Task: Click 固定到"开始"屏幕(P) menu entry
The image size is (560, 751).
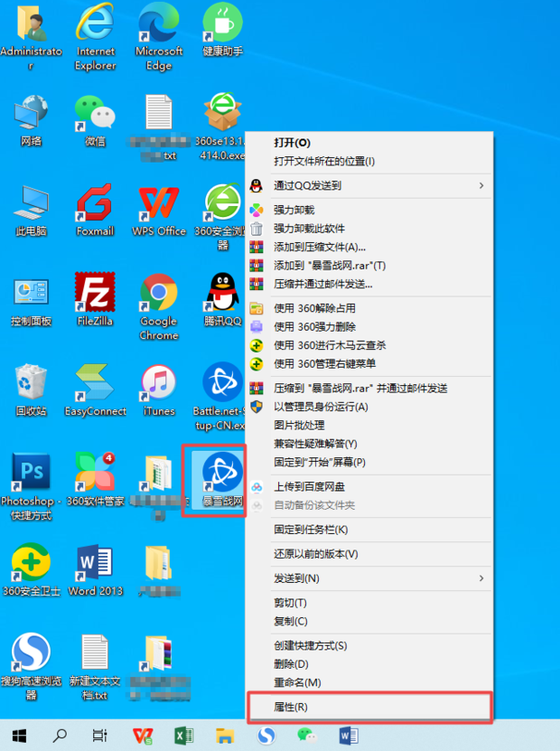Action: [x=369, y=462]
